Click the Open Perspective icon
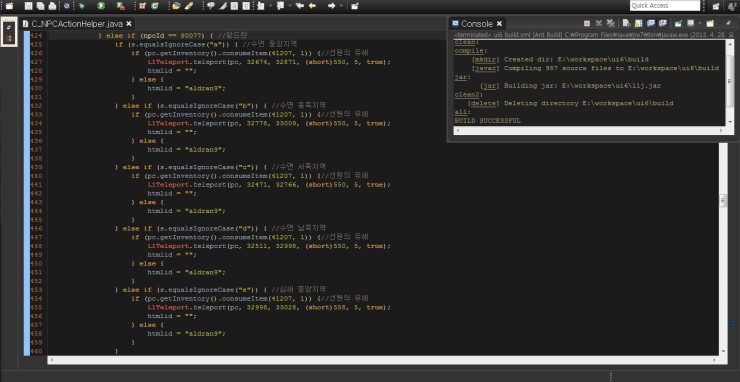 (x=716, y=6)
